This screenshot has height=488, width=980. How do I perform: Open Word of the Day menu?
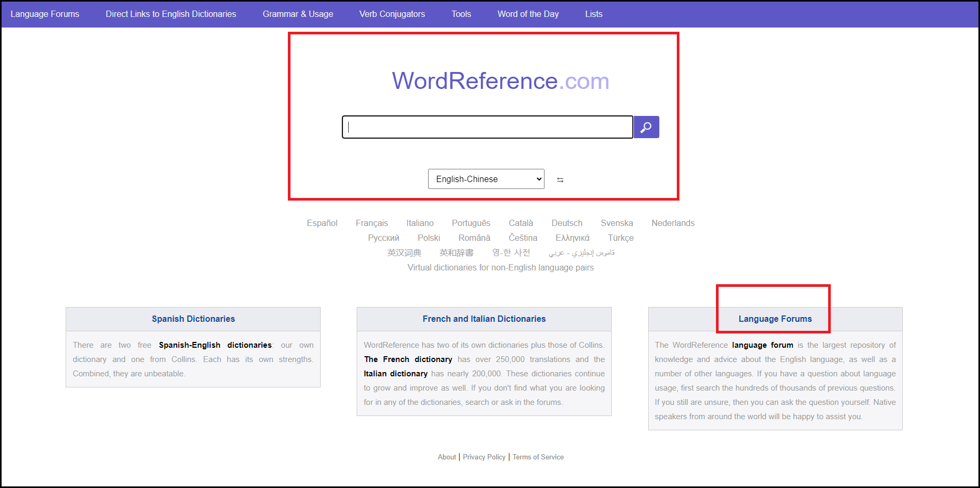click(528, 14)
